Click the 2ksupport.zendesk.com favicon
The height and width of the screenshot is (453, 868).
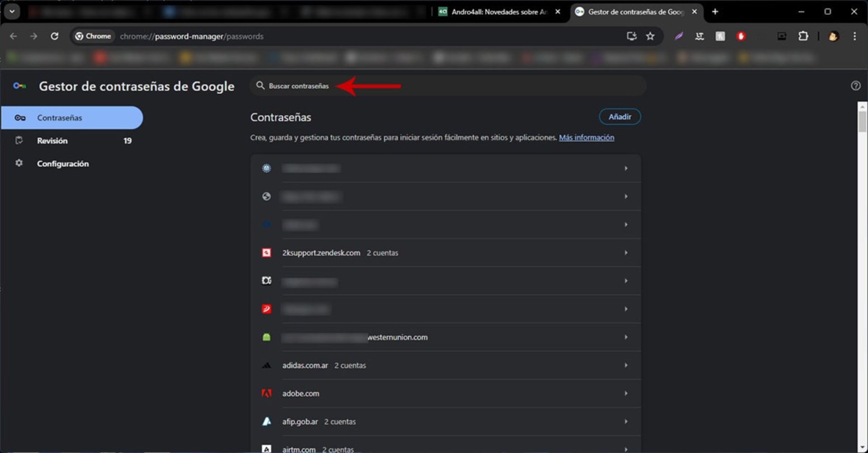[266, 253]
